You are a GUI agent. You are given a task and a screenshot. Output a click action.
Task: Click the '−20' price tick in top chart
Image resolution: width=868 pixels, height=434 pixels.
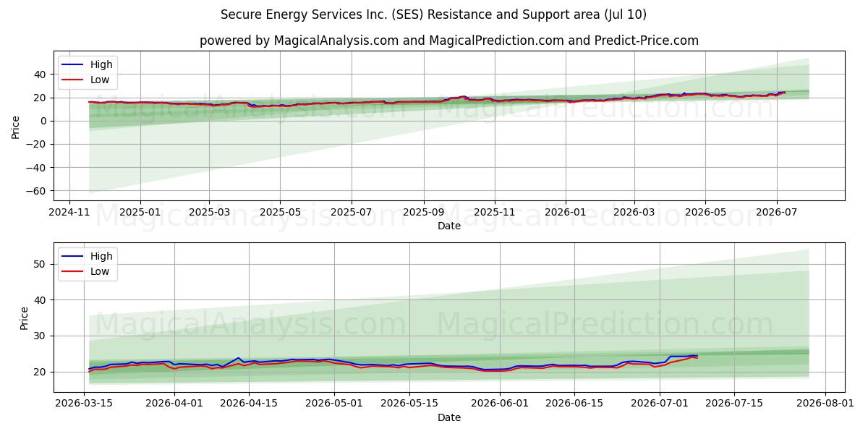click(x=38, y=144)
